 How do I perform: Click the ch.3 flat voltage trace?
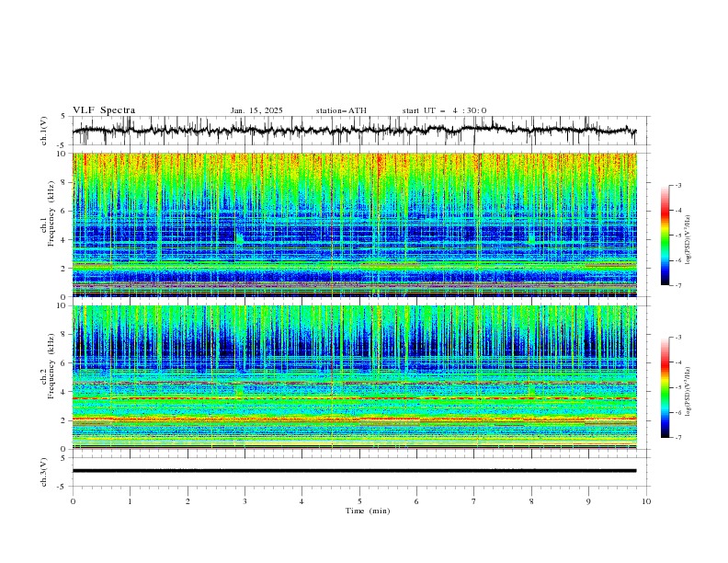(x=354, y=471)
